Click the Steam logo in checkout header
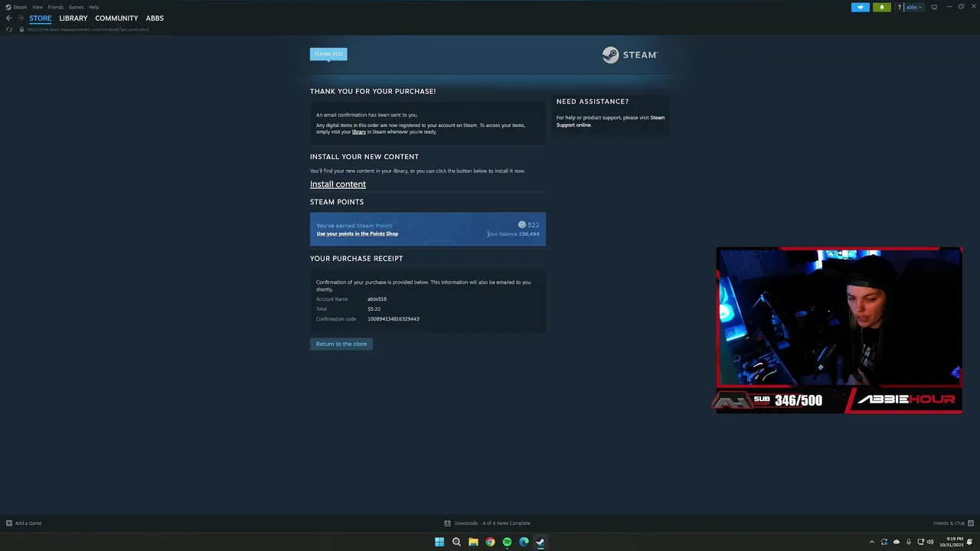980x551 pixels. 629,54
